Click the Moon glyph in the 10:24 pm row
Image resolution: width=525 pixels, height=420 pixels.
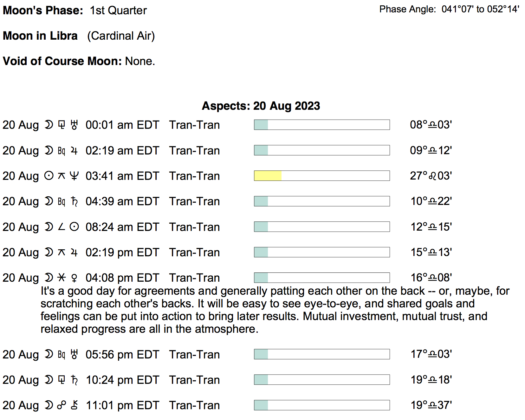49,380
